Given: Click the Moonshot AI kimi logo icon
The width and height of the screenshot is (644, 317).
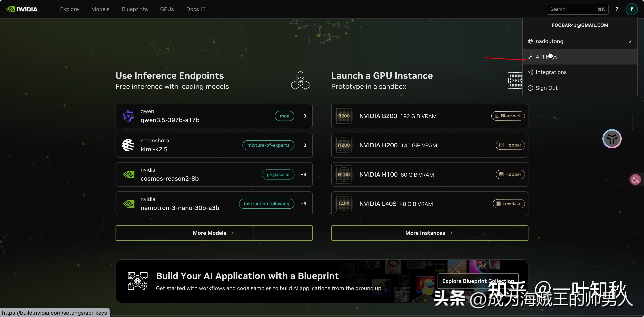Looking at the screenshot, I should 128,145.
